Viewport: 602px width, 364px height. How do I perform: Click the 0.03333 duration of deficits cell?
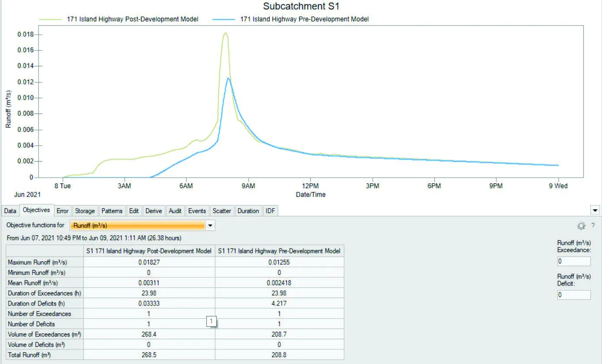[149, 303]
